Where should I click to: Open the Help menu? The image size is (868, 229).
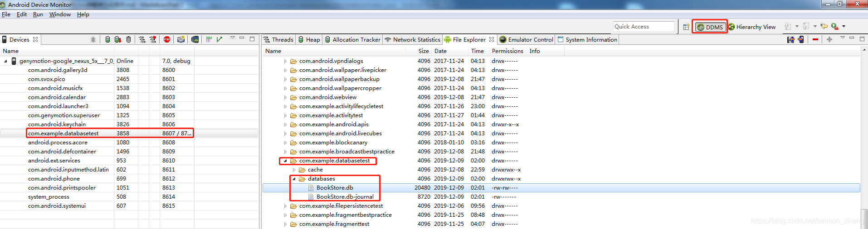coord(83,14)
